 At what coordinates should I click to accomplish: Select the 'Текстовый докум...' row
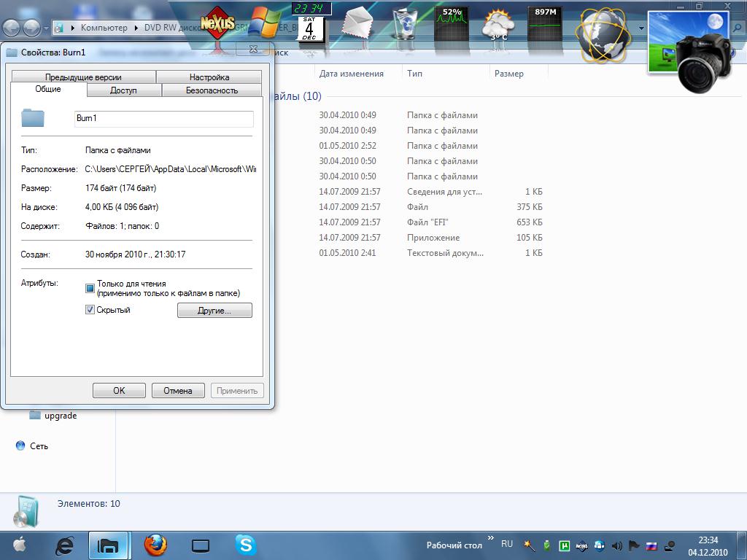[410, 253]
